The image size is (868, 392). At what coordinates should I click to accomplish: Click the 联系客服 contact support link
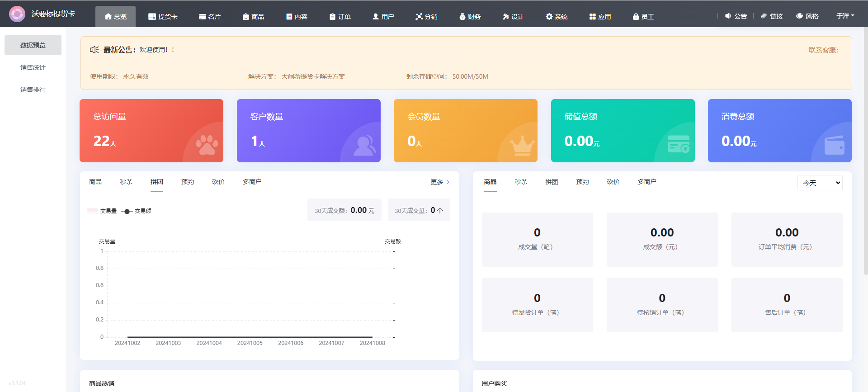coord(823,50)
